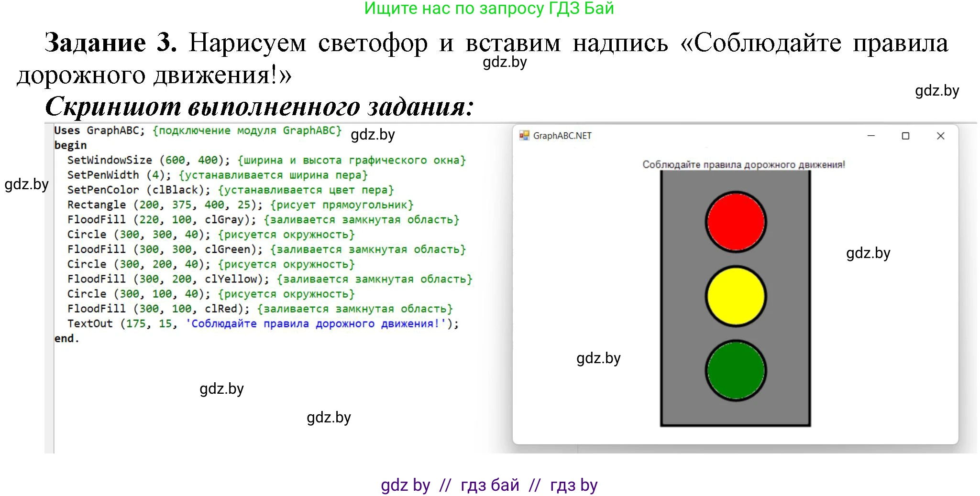Click the yellow traffic light circle

(736, 296)
